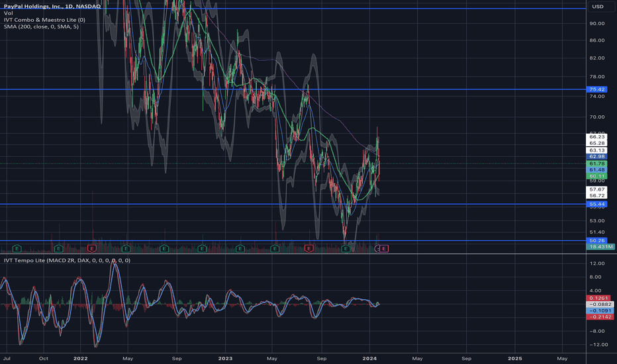Select the Vol indicator legend
617x364 pixels.
(8, 13)
